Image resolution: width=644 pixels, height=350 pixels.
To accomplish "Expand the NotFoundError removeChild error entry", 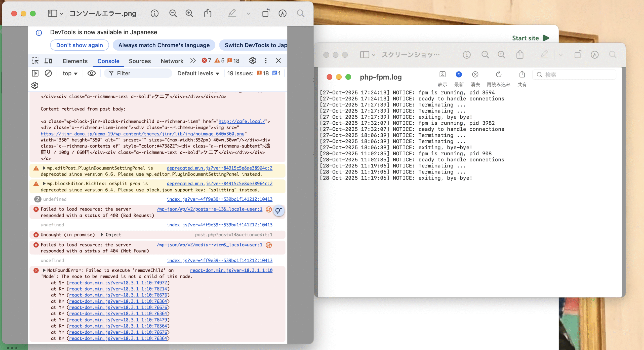I will [44, 270].
